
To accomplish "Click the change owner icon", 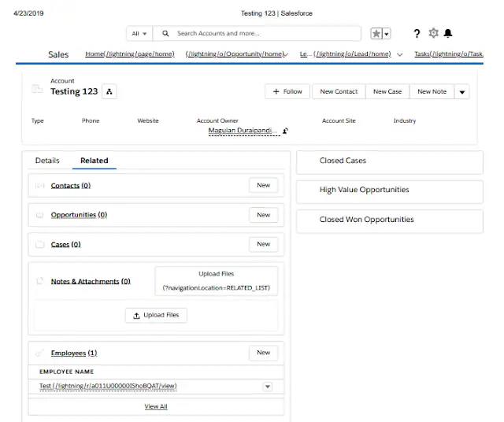I will 285,131.
